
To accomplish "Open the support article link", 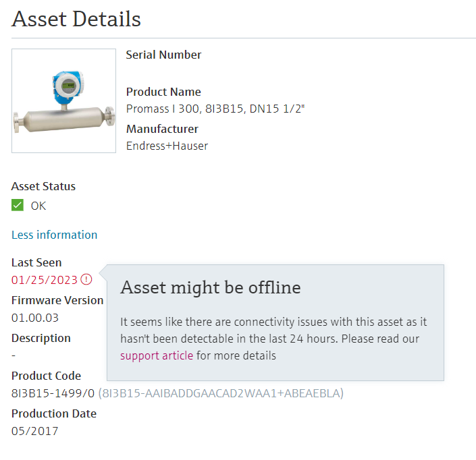I will click(x=157, y=355).
